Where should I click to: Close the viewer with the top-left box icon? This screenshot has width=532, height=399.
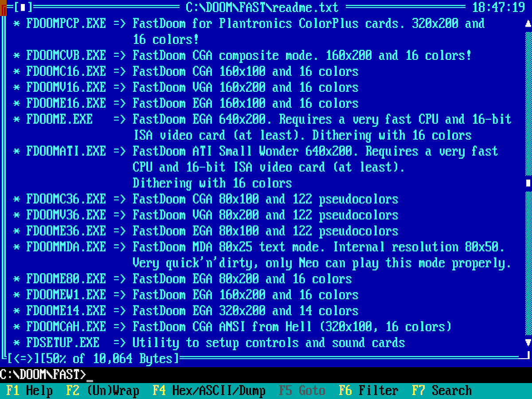coord(23,7)
